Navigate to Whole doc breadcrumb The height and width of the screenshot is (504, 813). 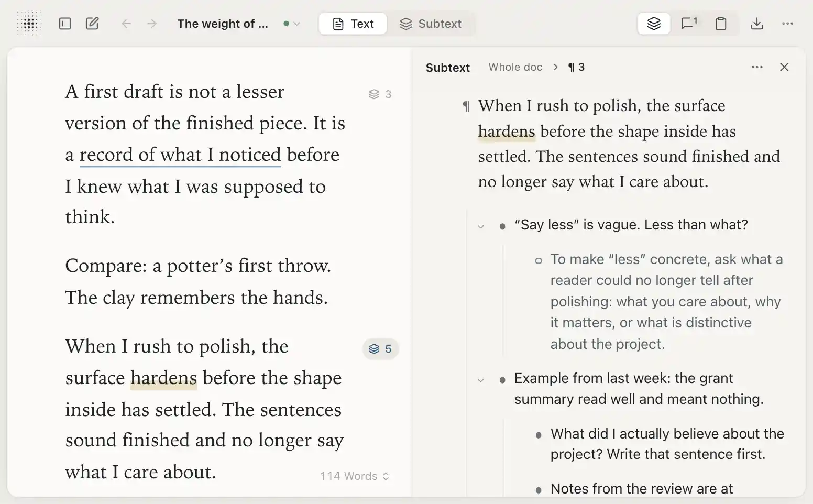click(x=515, y=67)
